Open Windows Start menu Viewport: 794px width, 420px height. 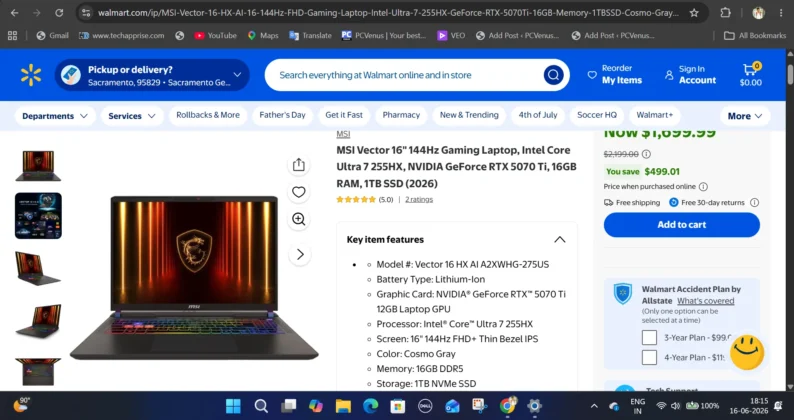coord(233,406)
